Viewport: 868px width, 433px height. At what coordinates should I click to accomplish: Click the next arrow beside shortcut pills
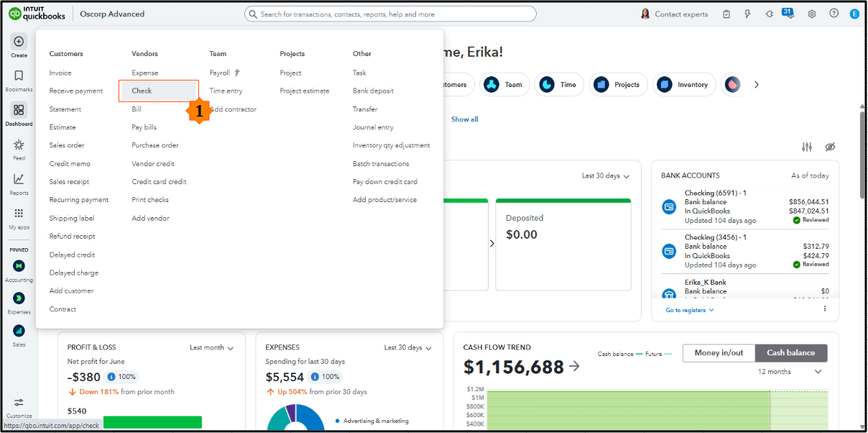pyautogui.click(x=756, y=85)
